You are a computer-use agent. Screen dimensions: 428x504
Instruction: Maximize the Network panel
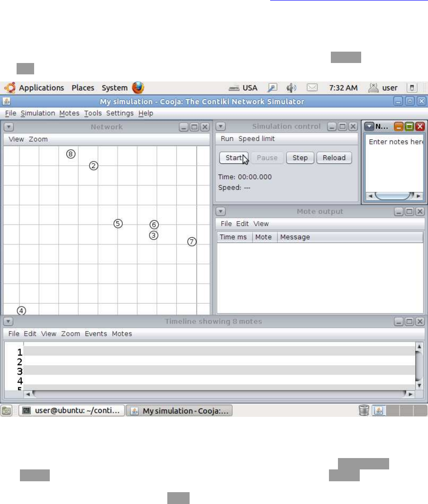click(x=194, y=127)
